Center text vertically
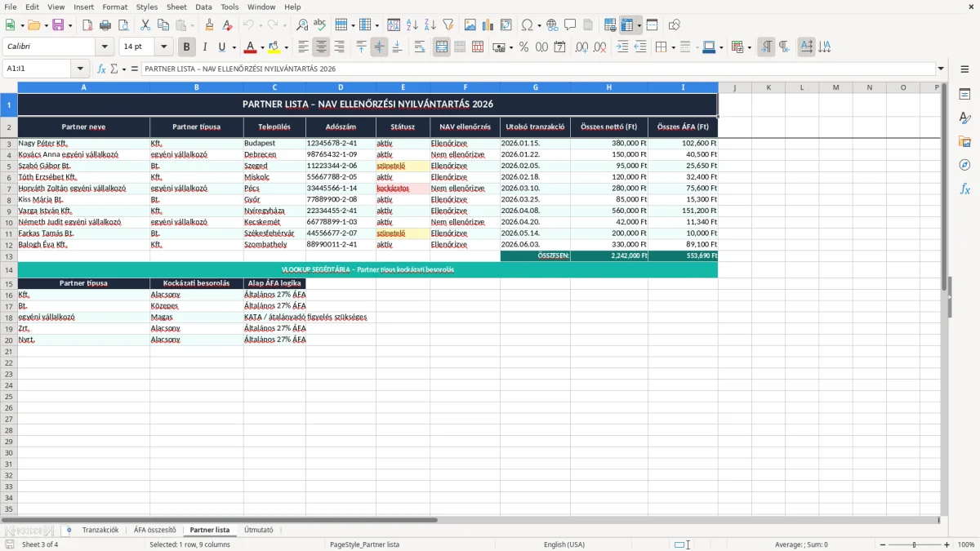The width and height of the screenshot is (980, 551). coord(379,47)
